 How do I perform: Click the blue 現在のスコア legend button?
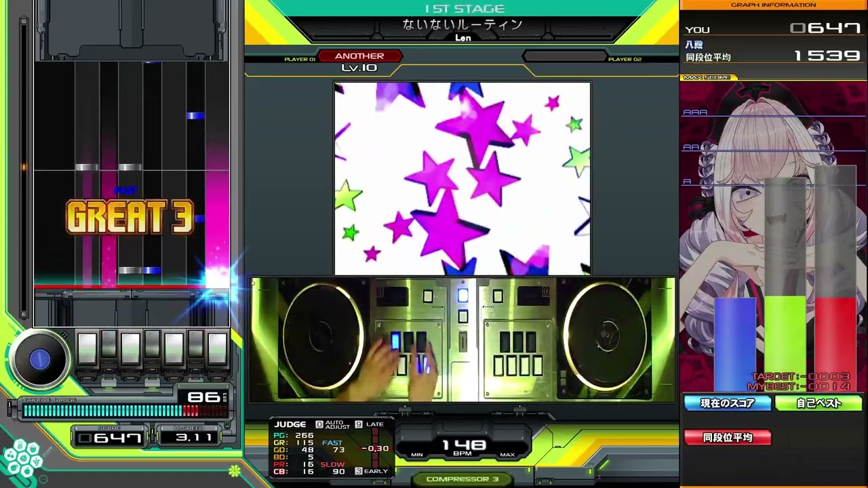tap(728, 403)
